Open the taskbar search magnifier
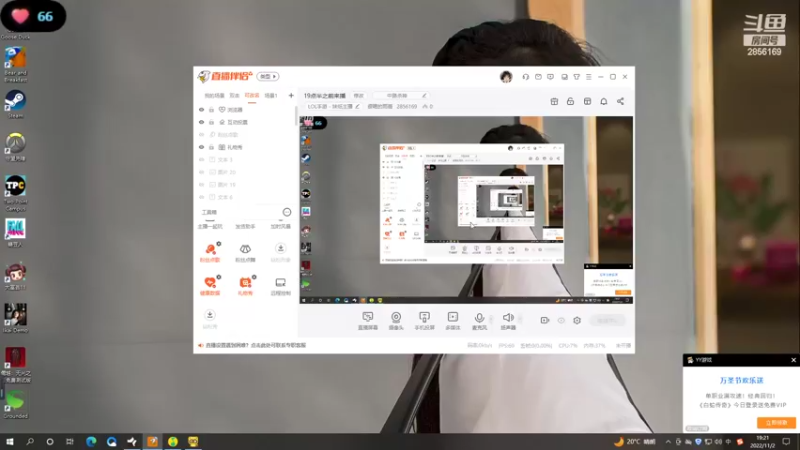800x450 pixels. point(30,442)
